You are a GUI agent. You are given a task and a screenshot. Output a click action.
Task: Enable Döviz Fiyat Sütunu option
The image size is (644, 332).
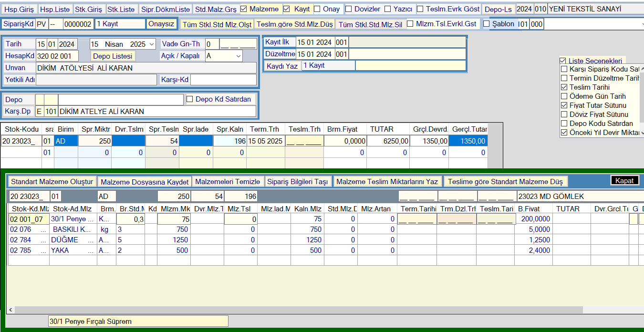coord(564,114)
